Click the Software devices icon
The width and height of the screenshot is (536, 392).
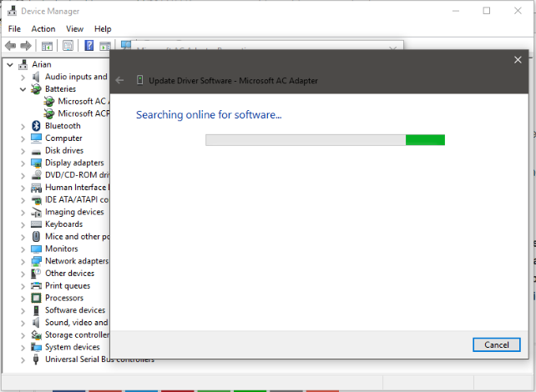(36, 310)
